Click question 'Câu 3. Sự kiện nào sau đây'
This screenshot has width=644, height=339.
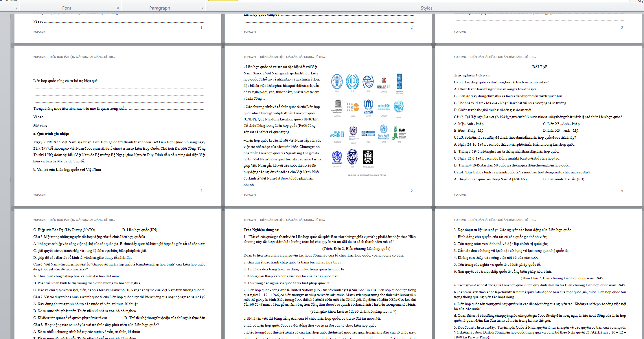(515, 138)
